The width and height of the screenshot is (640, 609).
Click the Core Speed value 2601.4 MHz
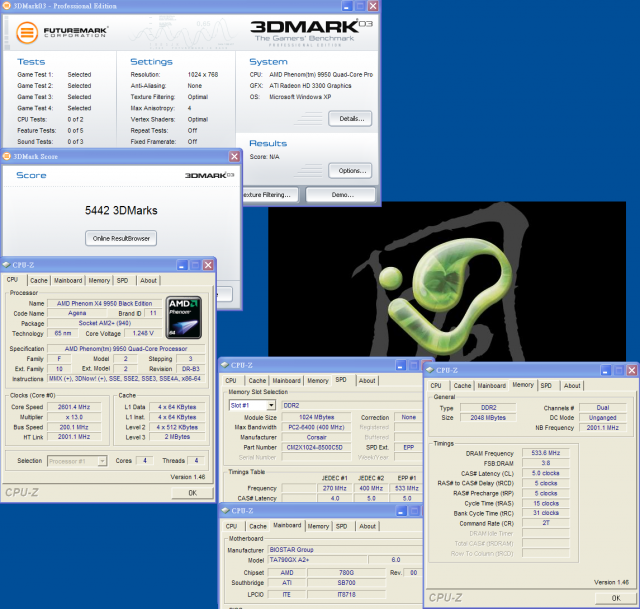74,407
